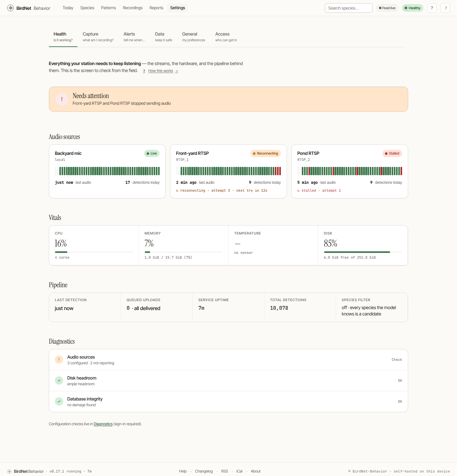The height and width of the screenshot is (476, 457).
Task: Open the Diagnostics sign-in link
Action: tap(103, 424)
